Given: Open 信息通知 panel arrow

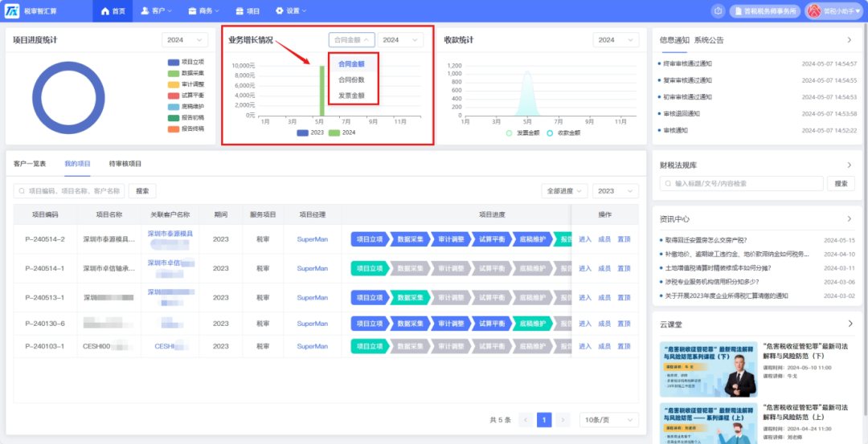Looking at the screenshot, I should (850, 40).
